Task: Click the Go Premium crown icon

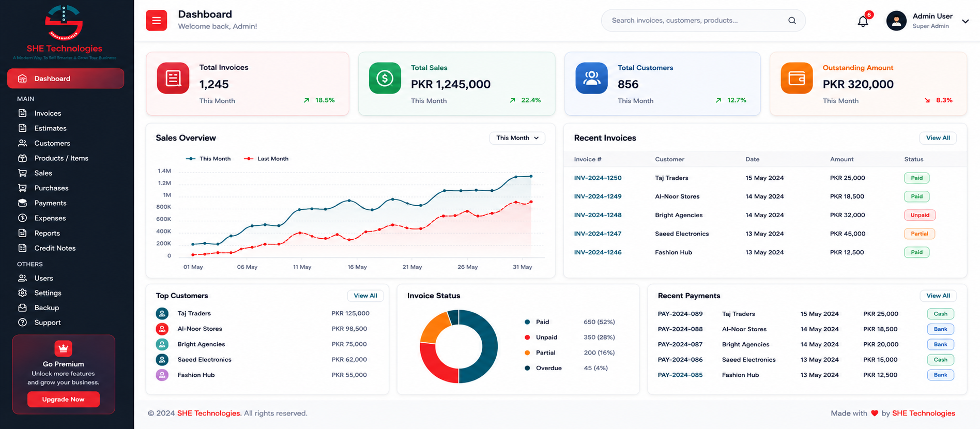Action: (x=63, y=348)
